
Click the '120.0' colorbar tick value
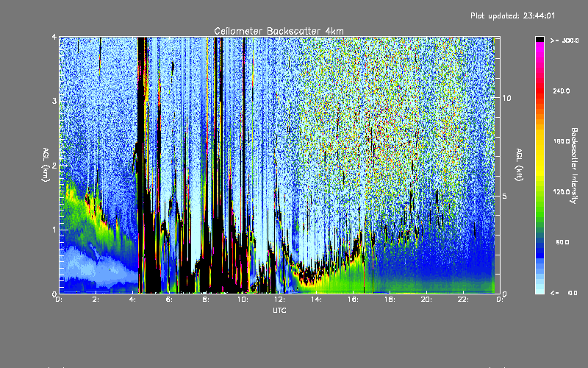pos(562,192)
